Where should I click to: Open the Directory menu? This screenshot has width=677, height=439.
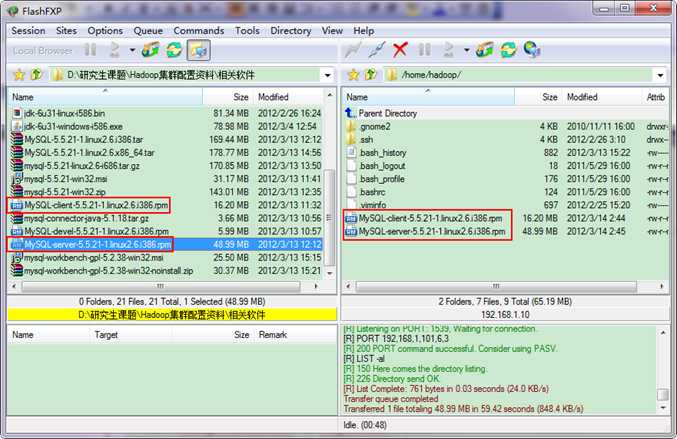click(291, 31)
